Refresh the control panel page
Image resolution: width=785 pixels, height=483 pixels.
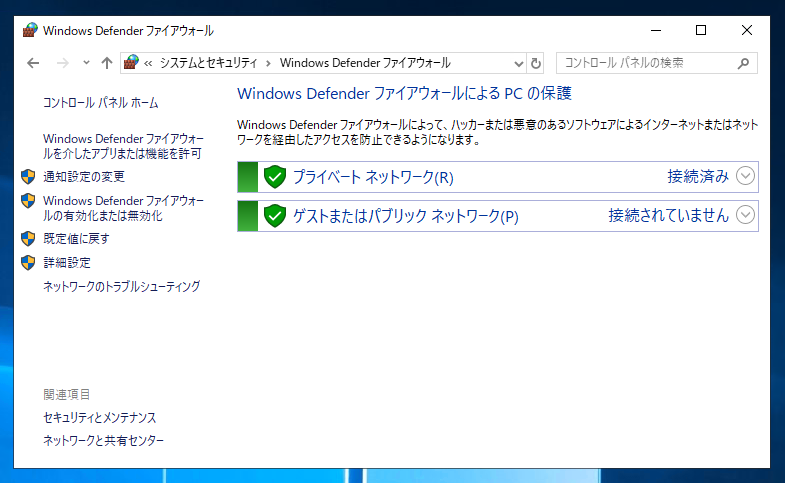[x=536, y=64]
